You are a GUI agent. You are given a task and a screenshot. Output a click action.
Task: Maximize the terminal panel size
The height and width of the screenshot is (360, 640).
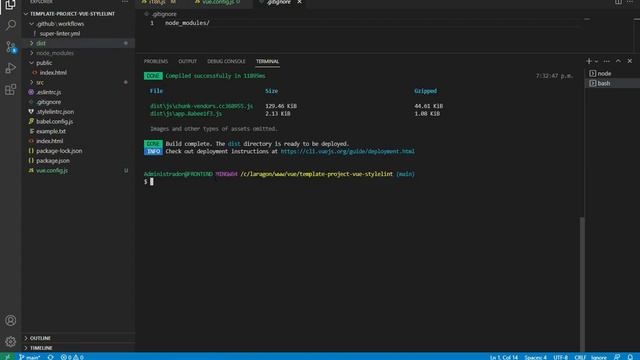tap(618, 61)
